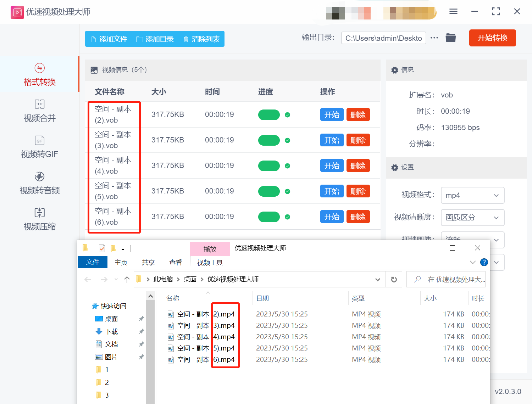Unpin 图片 from Quick Access
The width and height of the screenshot is (532, 404).
[x=141, y=357]
